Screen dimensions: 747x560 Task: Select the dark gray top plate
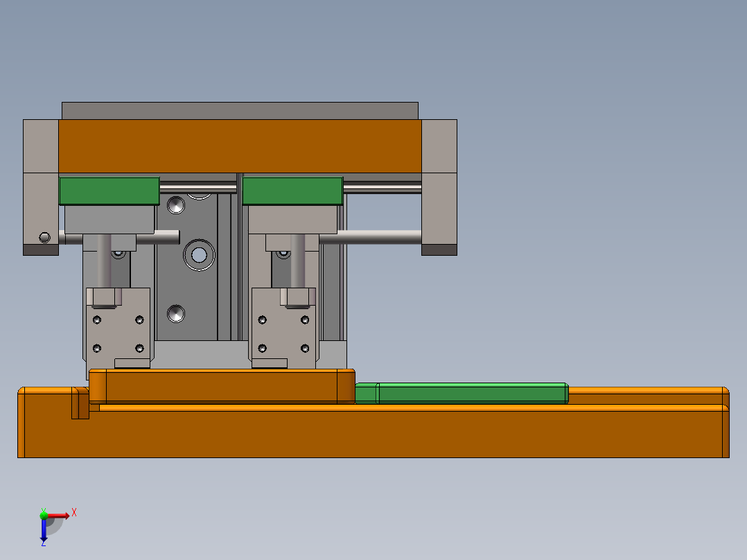coord(240,111)
